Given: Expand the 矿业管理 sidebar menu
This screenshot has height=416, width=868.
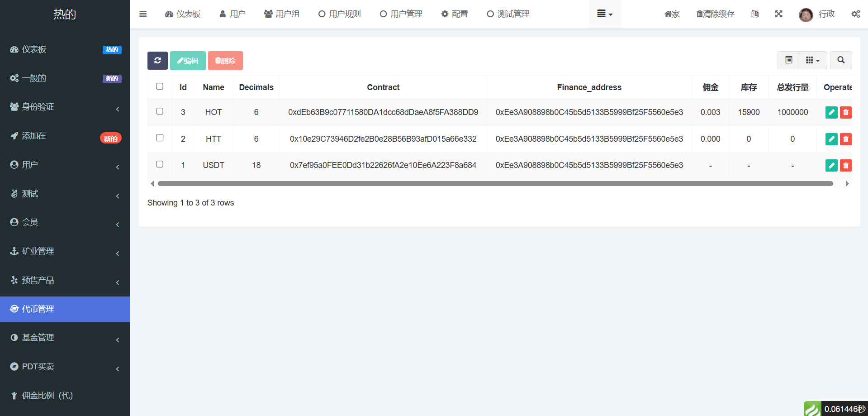Looking at the screenshot, I should coord(65,251).
